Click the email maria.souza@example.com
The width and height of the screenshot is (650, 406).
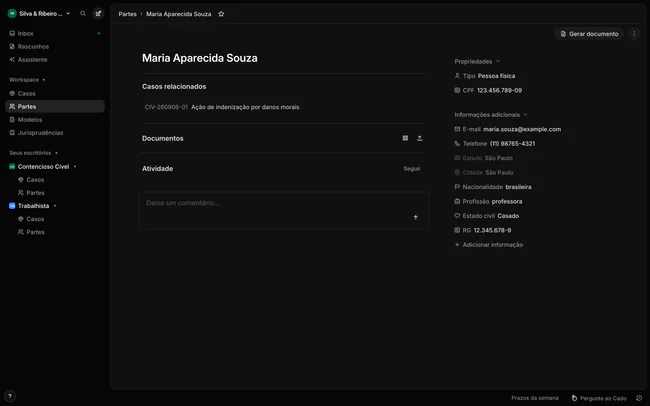point(522,129)
